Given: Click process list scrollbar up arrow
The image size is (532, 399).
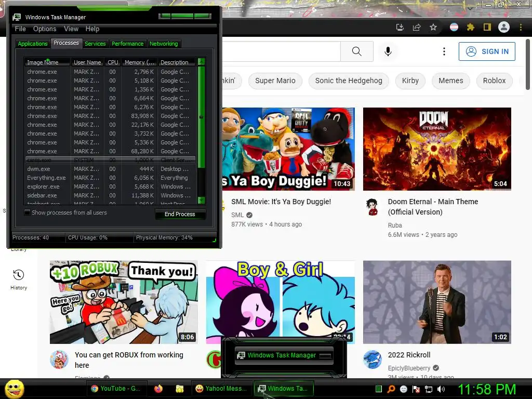Looking at the screenshot, I should click(201, 61).
